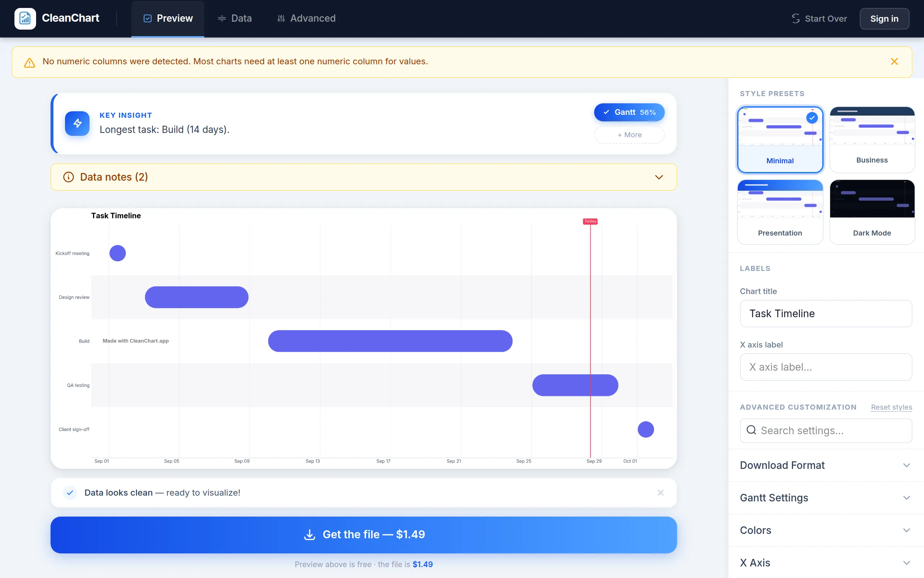924x578 pixels.
Task: Select the Business style preset
Action: [x=872, y=139]
